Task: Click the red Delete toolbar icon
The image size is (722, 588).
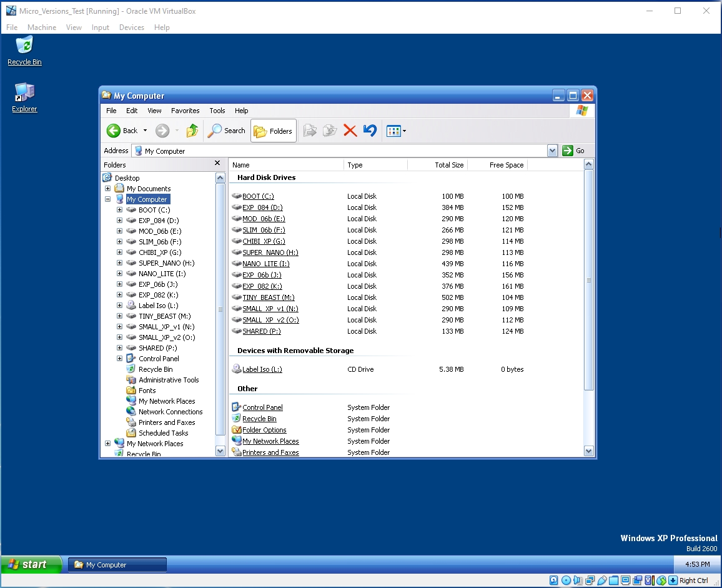Action: coord(350,131)
